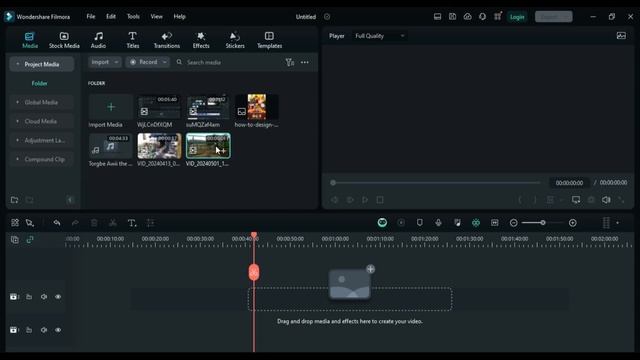Open the Titles tab
Viewport: 640px width, 360px height.
[133, 40]
